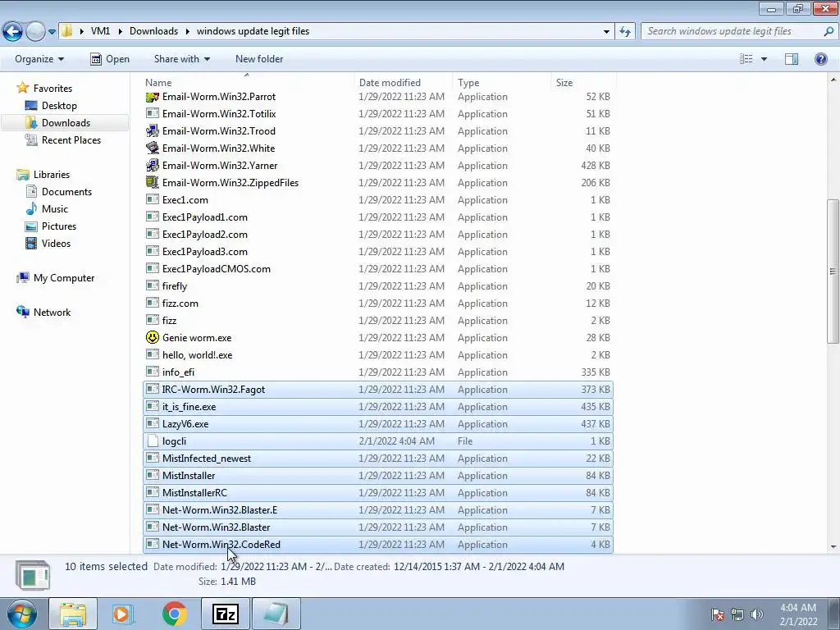Screen dimensions: 840x630
Task: Click the scrollbar down arrow
Action: [833, 547]
